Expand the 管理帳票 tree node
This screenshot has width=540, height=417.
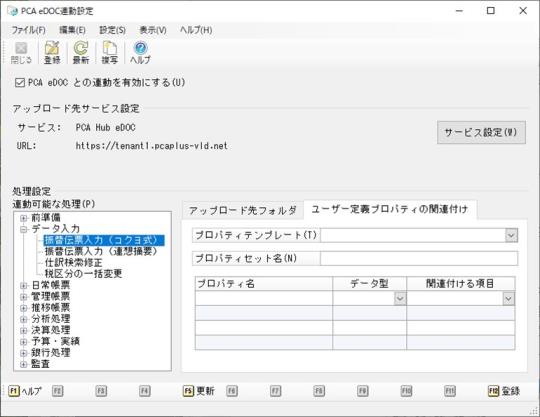click(23, 297)
